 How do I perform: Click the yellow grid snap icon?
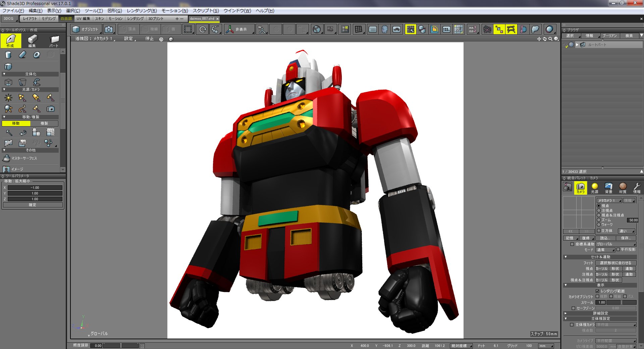coord(410,29)
